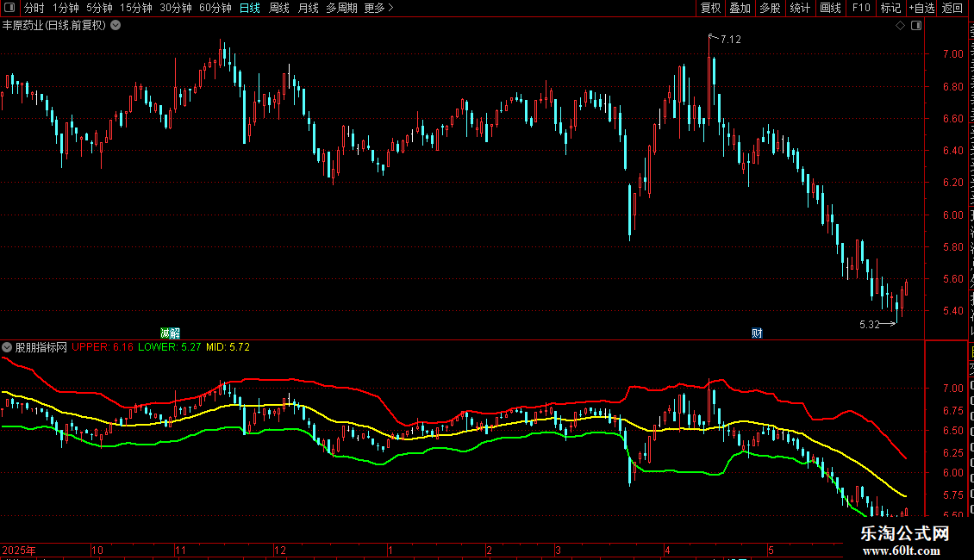Click the 丰原药业(日线.前复权) title text

(54, 26)
